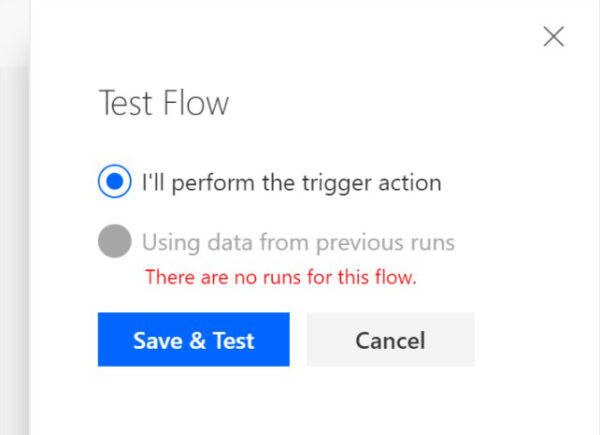Dismiss the panel with the X icon
600x435 pixels.
tap(553, 38)
